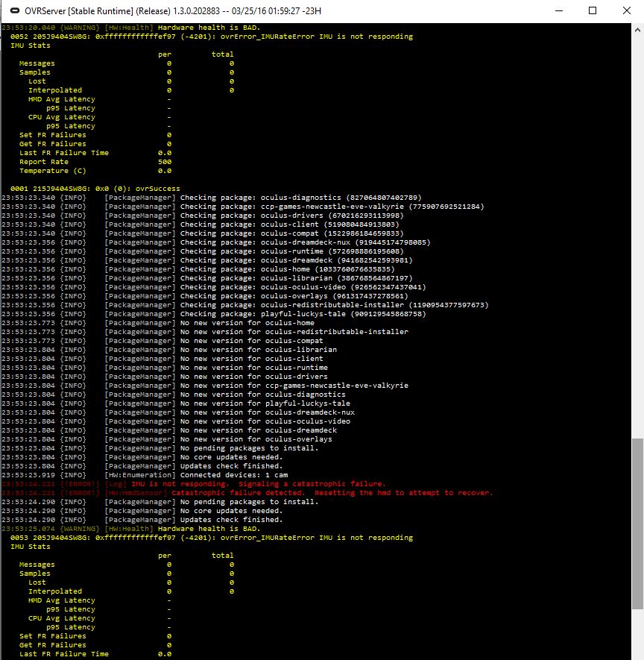The image size is (644, 660).
Task: Click 'Checking package: oculus-home' line
Action: click(x=198, y=269)
